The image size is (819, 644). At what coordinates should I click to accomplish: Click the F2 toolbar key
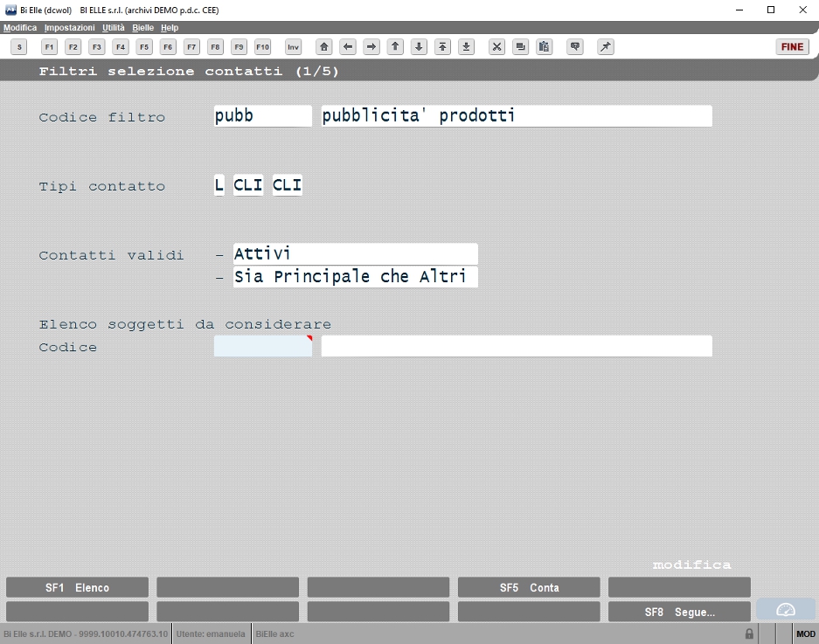tap(73, 47)
